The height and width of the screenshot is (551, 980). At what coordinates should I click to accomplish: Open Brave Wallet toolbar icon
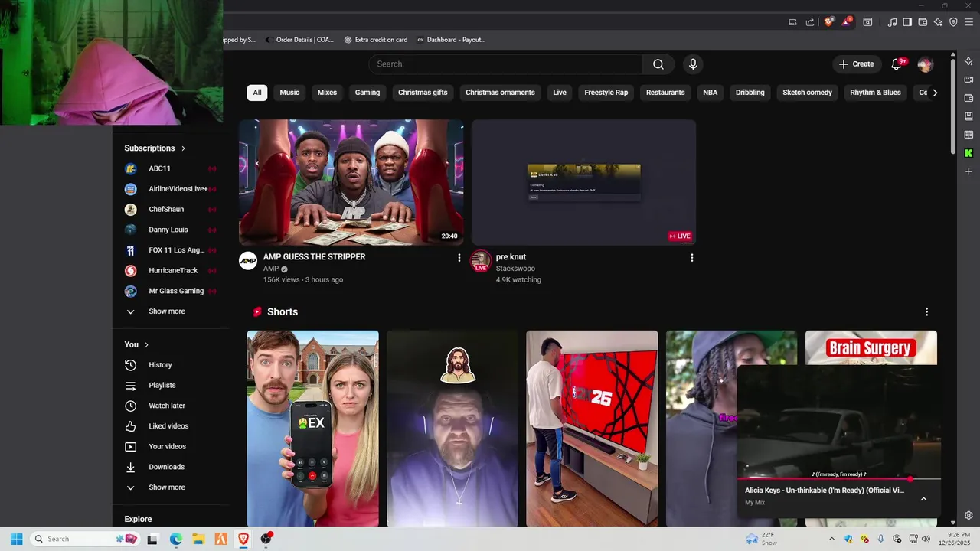coord(923,22)
